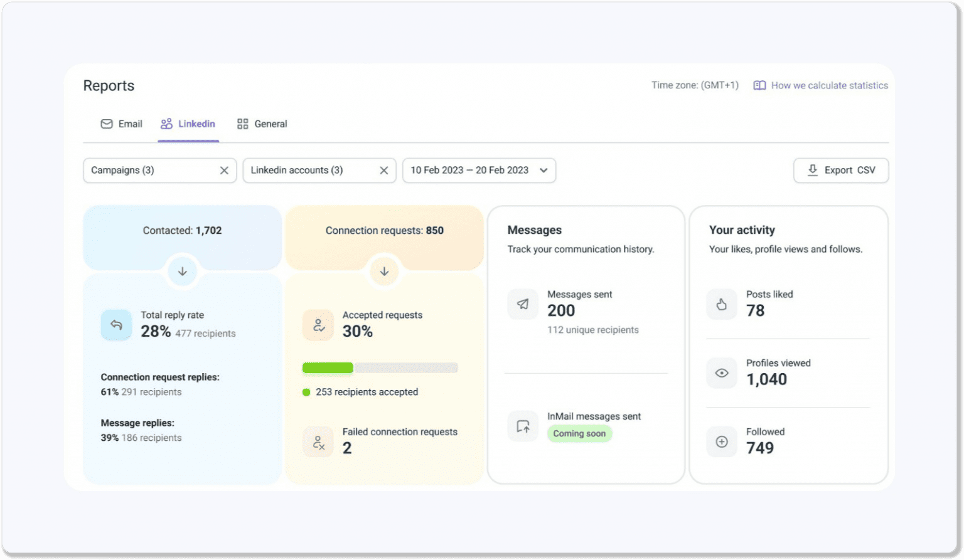Image resolution: width=964 pixels, height=560 pixels.
Task: Switch to the Email tab
Action: pos(122,124)
